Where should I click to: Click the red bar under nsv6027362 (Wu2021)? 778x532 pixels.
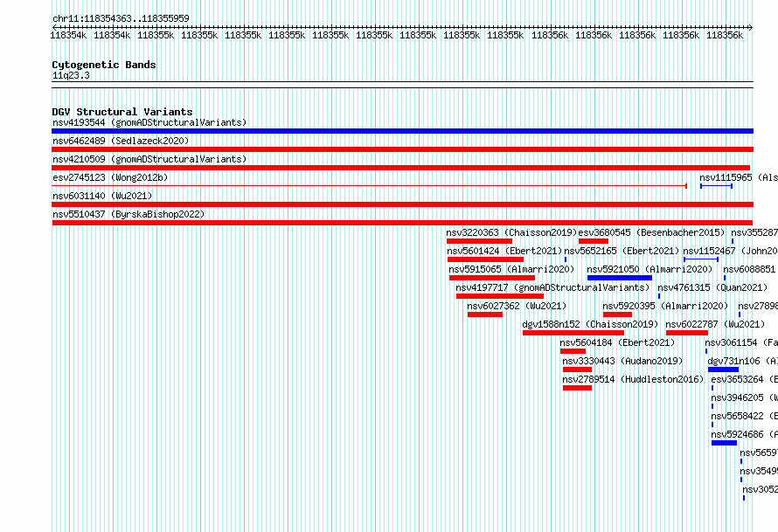pyautogui.click(x=485, y=314)
